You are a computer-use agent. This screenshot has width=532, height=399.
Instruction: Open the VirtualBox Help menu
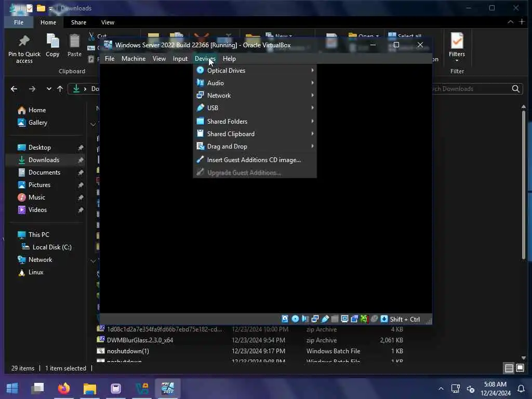tap(229, 59)
